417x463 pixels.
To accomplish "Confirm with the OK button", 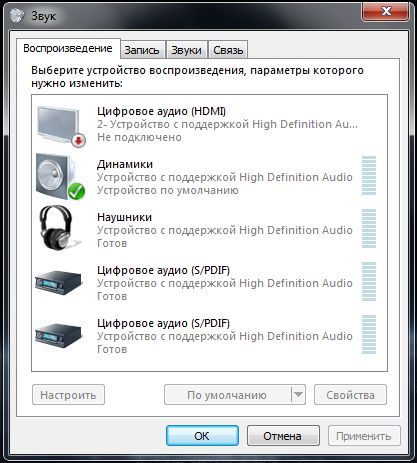I will click(202, 435).
